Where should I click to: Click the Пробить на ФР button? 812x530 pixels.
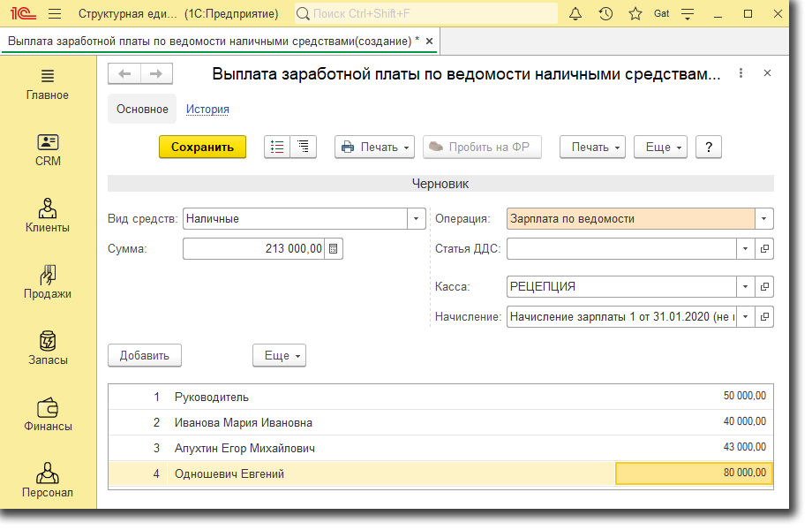click(x=482, y=148)
